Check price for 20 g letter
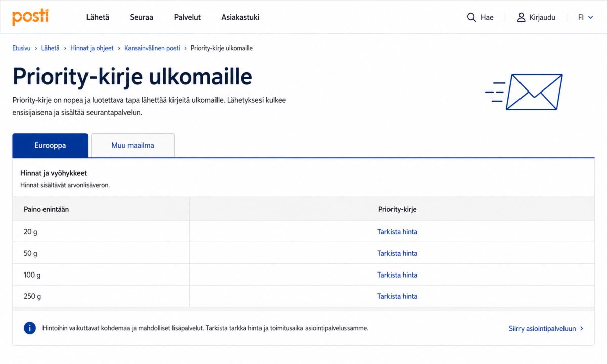 [397, 232]
